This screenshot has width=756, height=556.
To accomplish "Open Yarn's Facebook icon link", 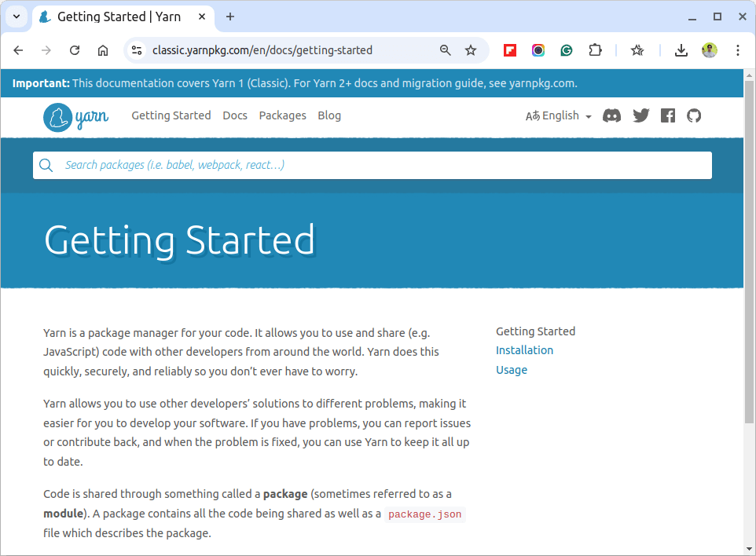I will (668, 115).
